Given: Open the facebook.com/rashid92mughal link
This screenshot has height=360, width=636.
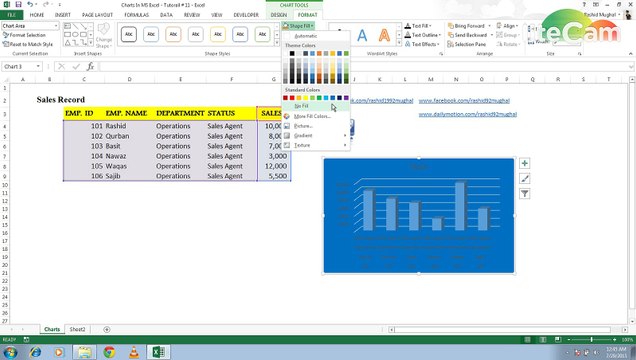Looking at the screenshot, I should 464,101.
